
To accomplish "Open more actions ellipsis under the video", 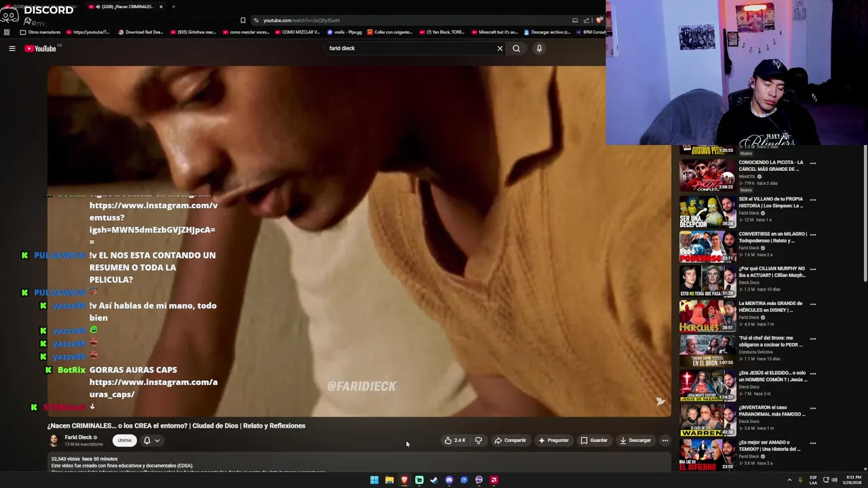I will 665,441.
